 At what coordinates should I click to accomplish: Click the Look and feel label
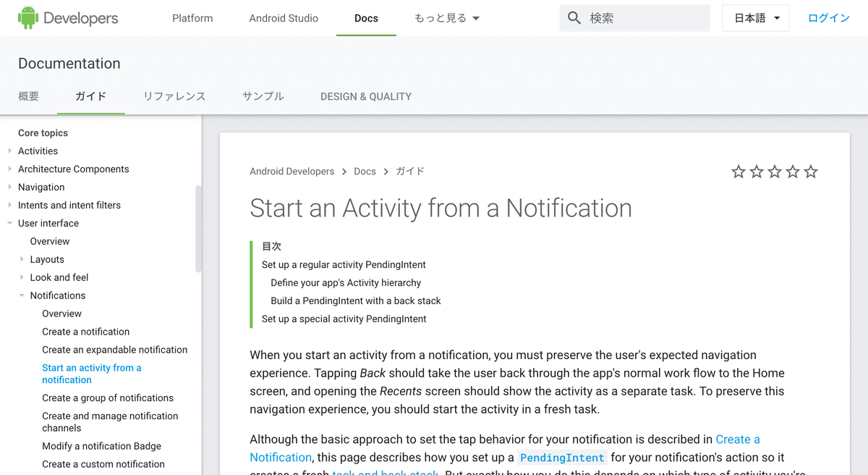pyautogui.click(x=59, y=277)
